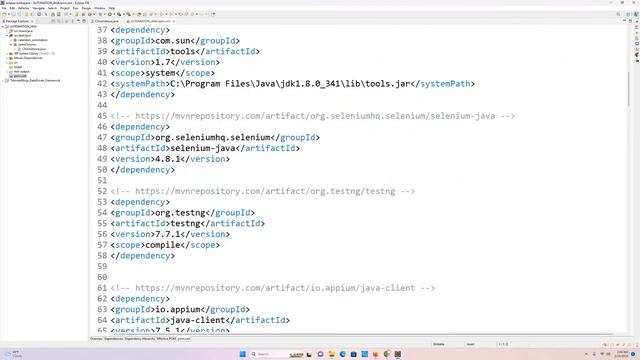Viewport: 640px width, 360px height.
Task: Switch to the Dependency Hierarchy tab
Action: pyautogui.click(x=140, y=339)
